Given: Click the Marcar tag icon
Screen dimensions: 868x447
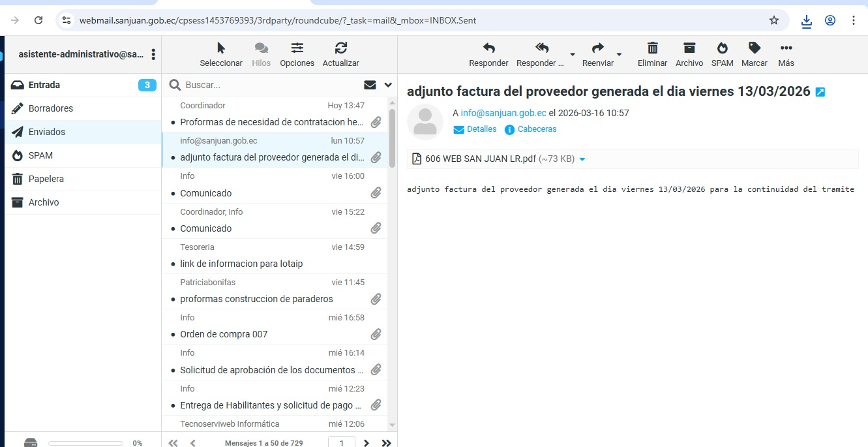Looking at the screenshot, I should click(x=755, y=48).
